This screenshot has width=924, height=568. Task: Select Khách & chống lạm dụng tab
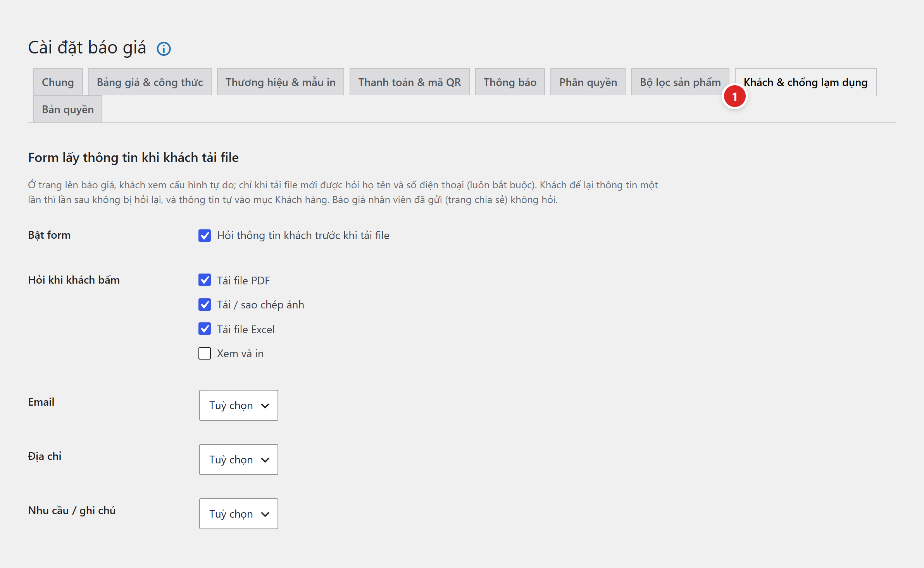click(805, 82)
